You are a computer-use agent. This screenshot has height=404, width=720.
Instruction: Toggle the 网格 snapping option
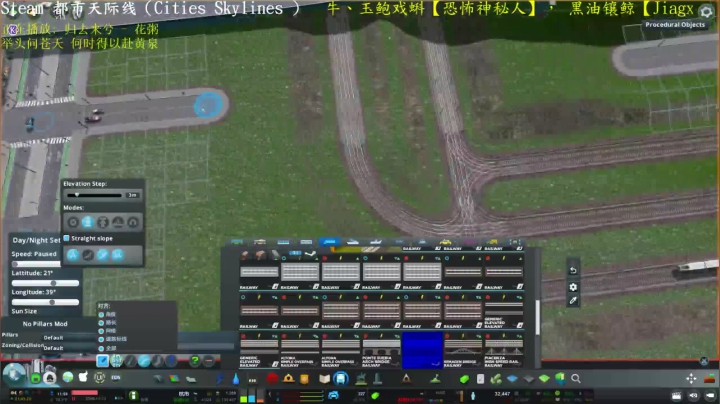(x=101, y=331)
